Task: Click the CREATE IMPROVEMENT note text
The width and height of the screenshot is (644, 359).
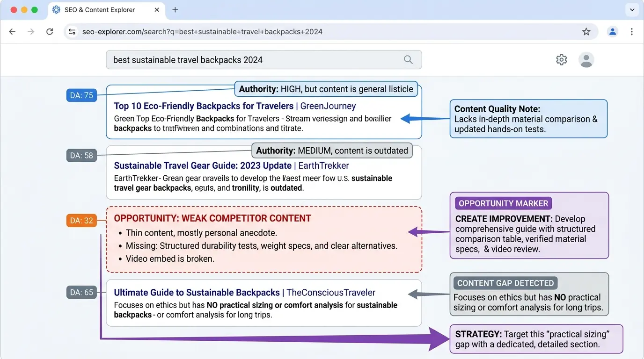Action: [526, 234]
